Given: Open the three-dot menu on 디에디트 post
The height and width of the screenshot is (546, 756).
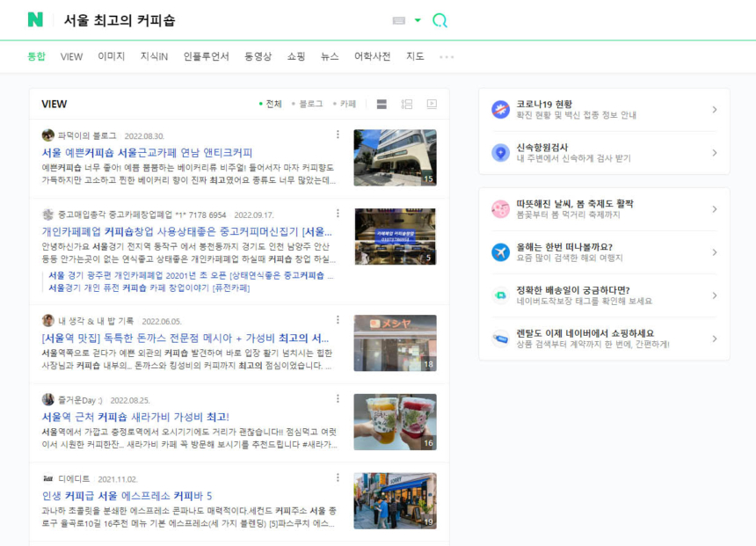Looking at the screenshot, I should coord(338,478).
